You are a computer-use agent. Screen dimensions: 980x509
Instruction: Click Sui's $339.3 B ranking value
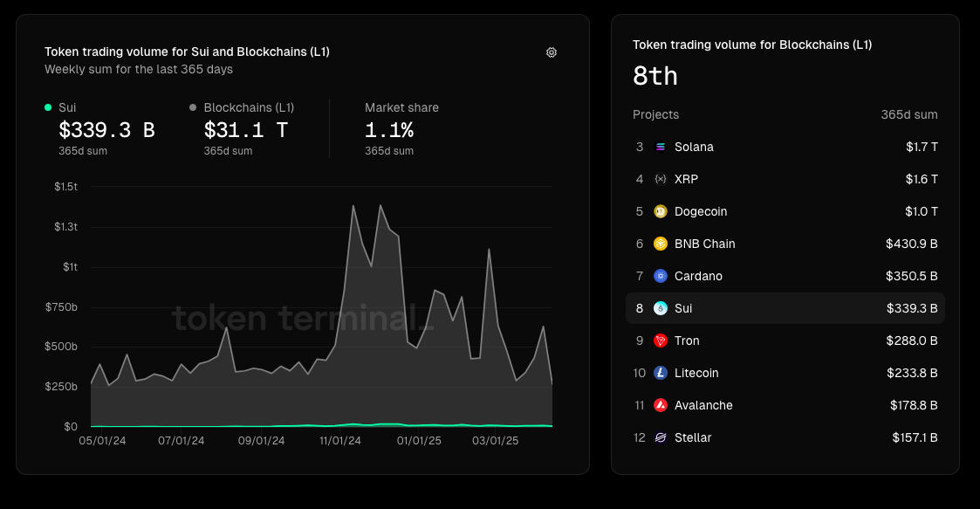[913, 308]
